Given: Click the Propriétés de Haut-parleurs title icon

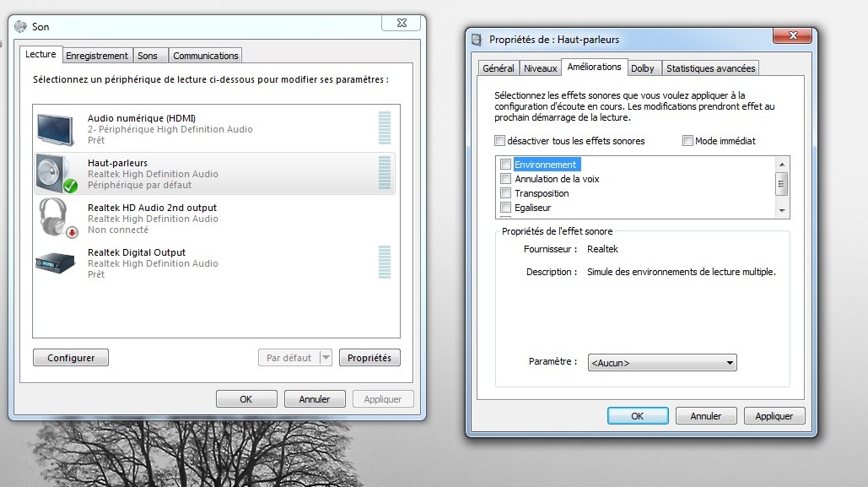Looking at the screenshot, I should tap(477, 40).
